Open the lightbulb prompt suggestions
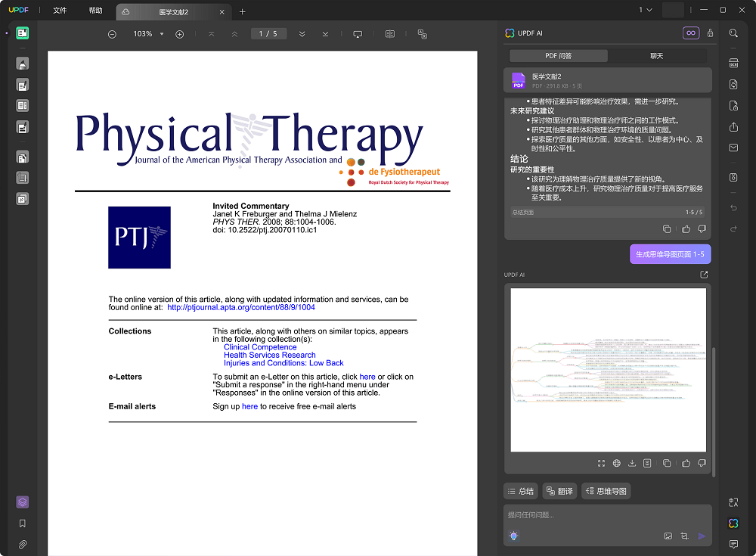The image size is (756, 556). click(x=514, y=536)
